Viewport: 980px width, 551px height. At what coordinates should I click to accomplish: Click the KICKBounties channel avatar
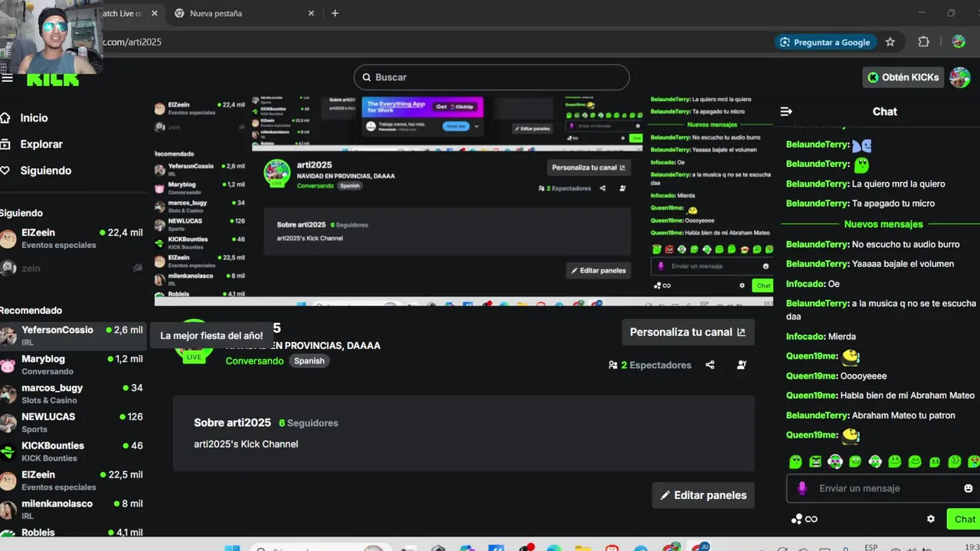tap(8, 452)
